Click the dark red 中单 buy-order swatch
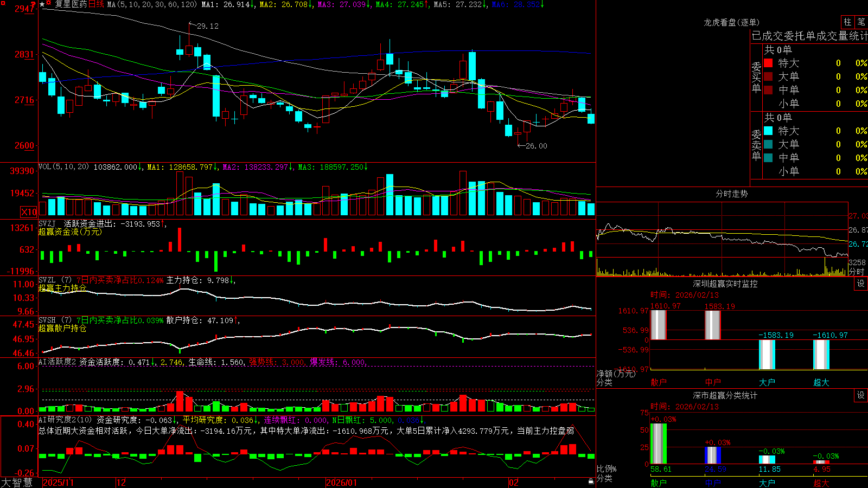 768,90
